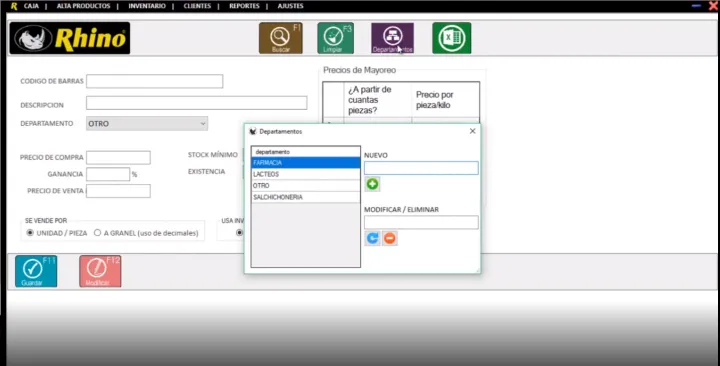
Task: Click the GANANCIA percentage field
Action: (x=108, y=174)
